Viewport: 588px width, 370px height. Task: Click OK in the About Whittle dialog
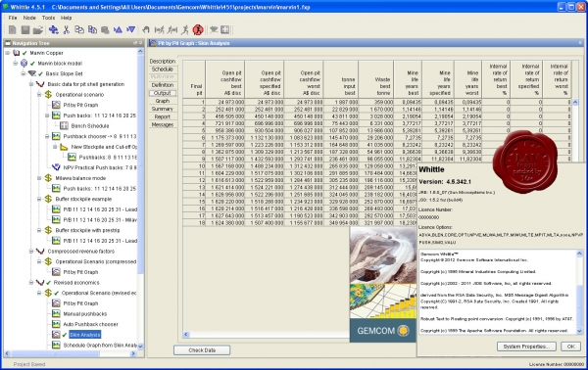[x=570, y=347]
